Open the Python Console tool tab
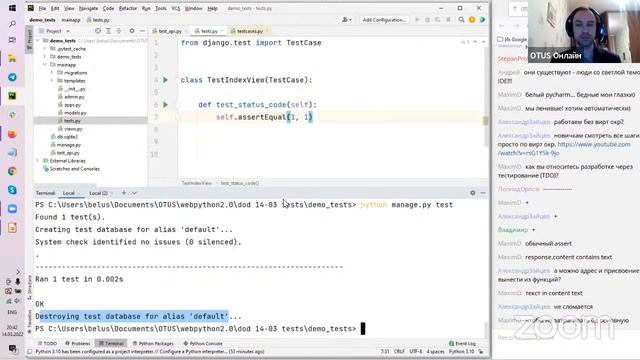Viewport: 640px width, 360px height. click(203, 343)
